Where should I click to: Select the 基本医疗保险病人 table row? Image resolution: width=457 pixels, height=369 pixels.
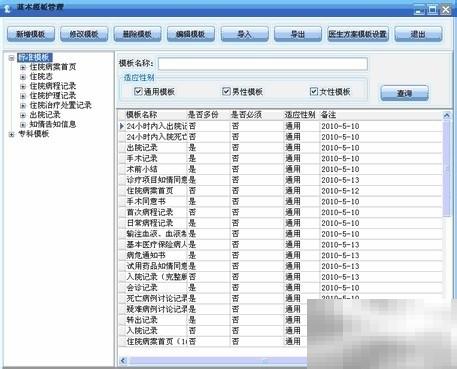coord(281,245)
